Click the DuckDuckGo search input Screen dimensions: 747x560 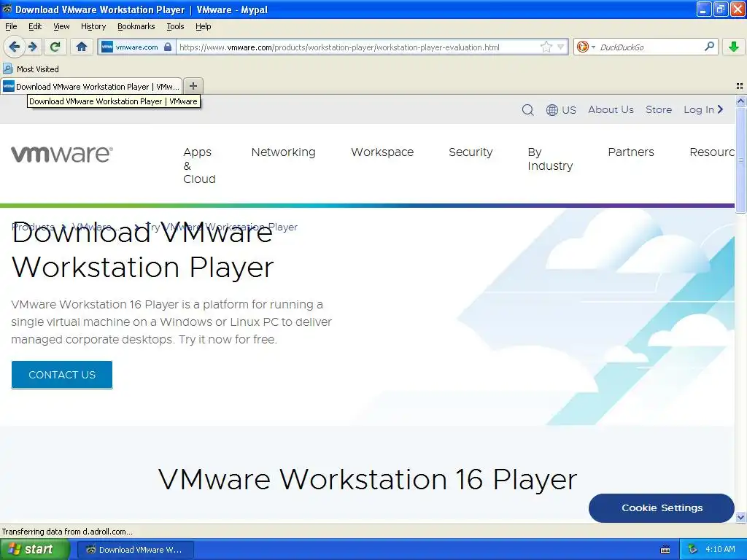(649, 47)
